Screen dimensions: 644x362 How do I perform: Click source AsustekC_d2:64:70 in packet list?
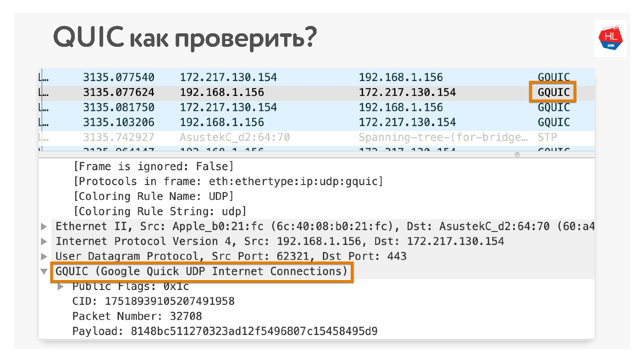(235, 137)
